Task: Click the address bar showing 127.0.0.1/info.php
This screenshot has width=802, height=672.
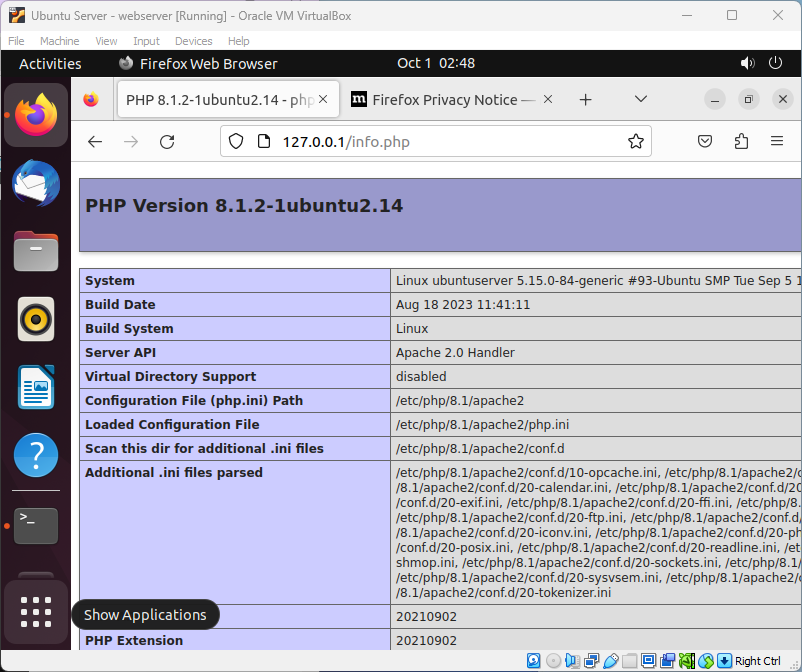Action: click(435, 141)
